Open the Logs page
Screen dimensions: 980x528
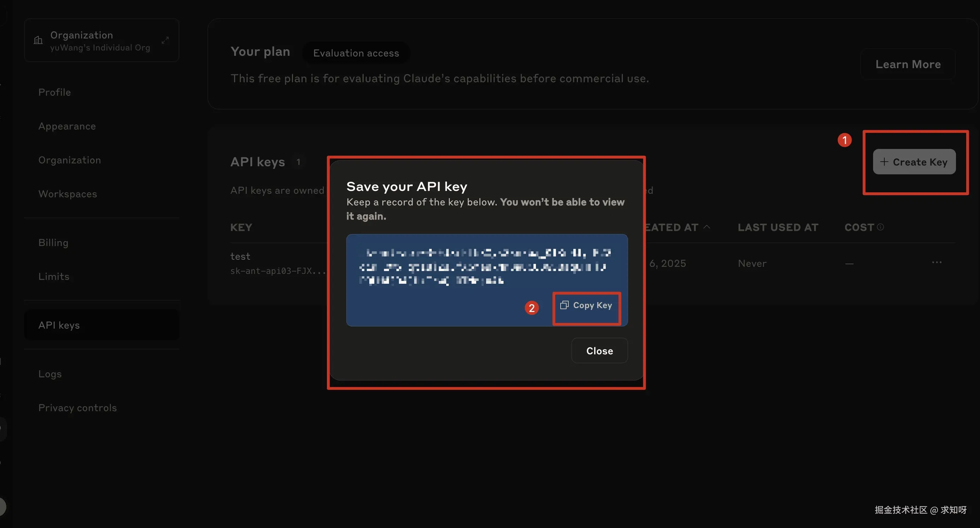point(50,374)
